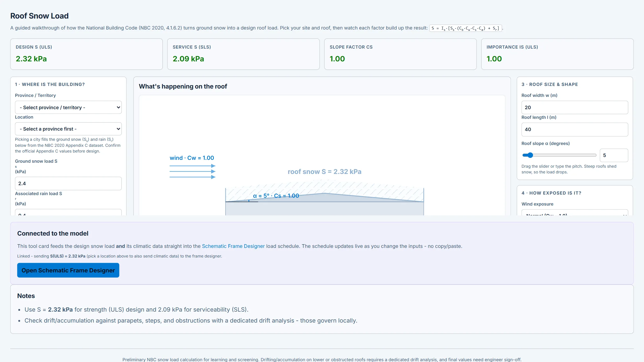Click the Slope Factor Cs card
The width and height of the screenshot is (644, 362).
tap(400, 54)
